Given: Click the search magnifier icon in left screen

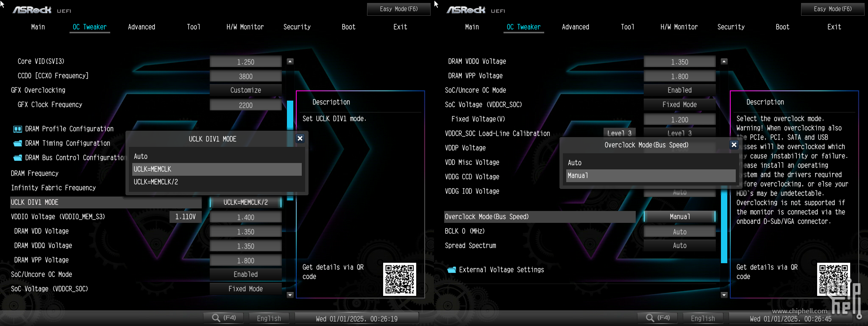Looking at the screenshot, I should click(216, 318).
